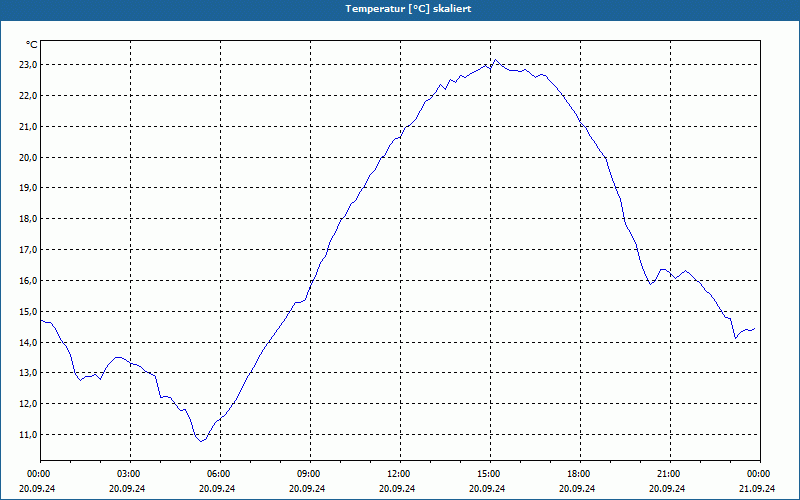Click the 20.09.24 date under 12:00
The width and height of the screenshot is (800, 500).
(x=397, y=488)
